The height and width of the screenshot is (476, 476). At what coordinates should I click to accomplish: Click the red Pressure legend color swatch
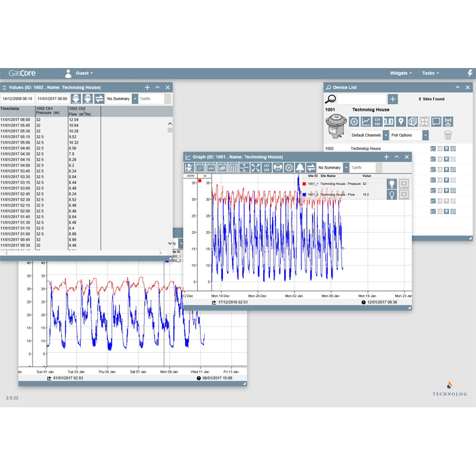304,184
